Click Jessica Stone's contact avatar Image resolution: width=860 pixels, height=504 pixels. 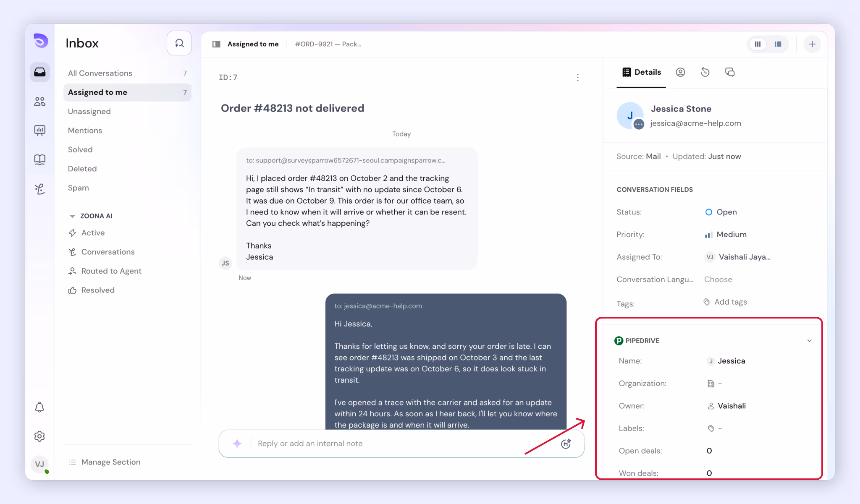click(630, 116)
